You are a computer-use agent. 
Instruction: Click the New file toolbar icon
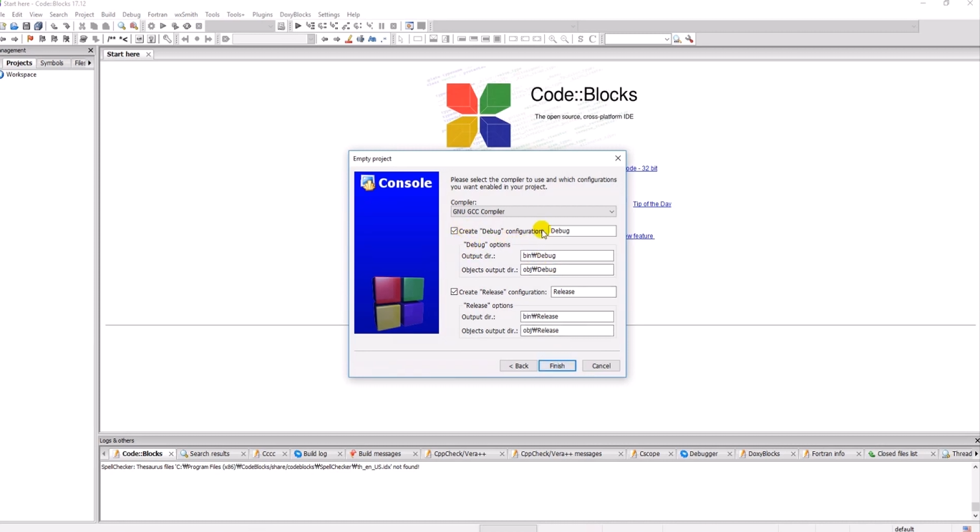click(4, 26)
